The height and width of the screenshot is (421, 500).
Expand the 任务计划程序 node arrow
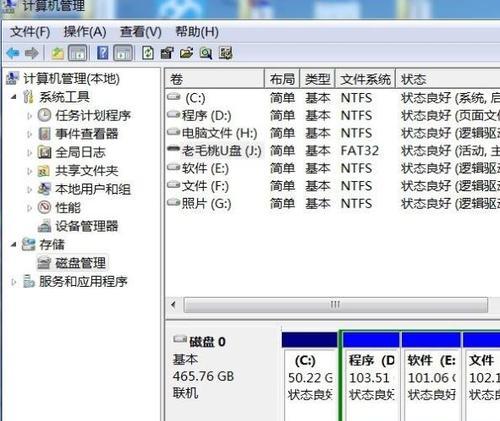(29, 116)
